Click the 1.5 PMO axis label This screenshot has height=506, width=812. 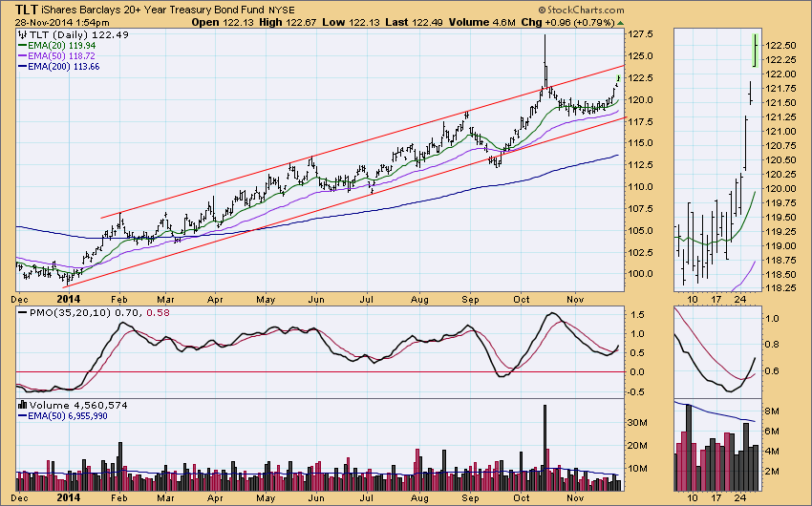(x=637, y=314)
